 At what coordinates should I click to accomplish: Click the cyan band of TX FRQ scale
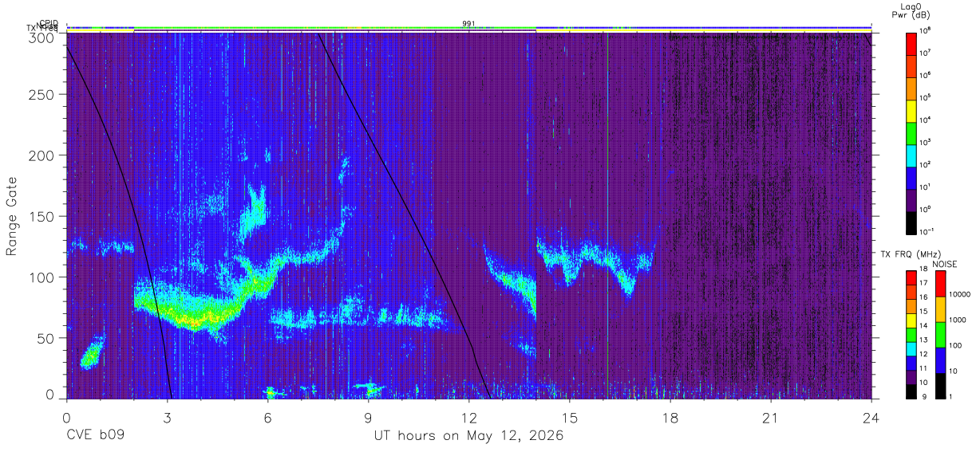pyautogui.click(x=911, y=349)
